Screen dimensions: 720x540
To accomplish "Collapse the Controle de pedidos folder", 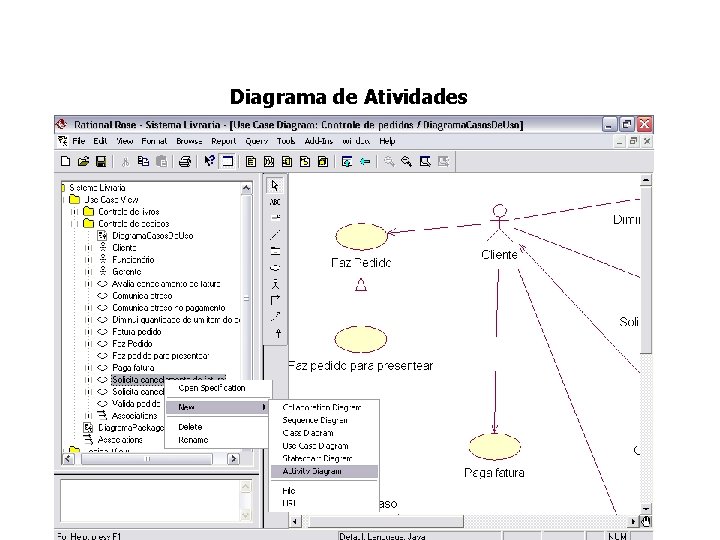I will click(x=74, y=224).
